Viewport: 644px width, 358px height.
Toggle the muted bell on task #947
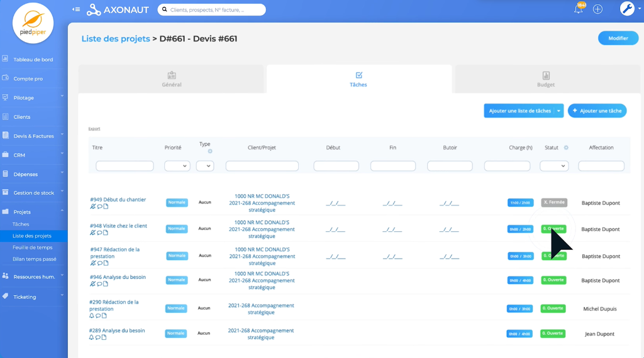[93, 263]
